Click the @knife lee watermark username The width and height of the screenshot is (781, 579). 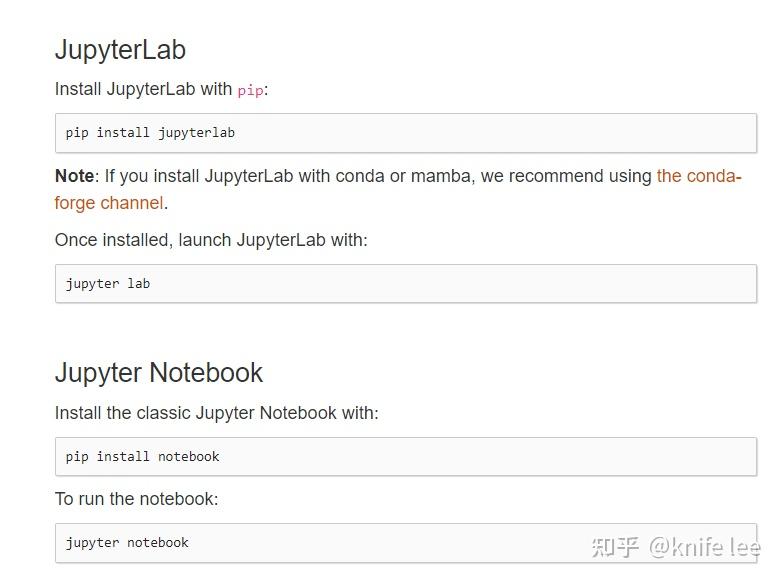coord(705,547)
